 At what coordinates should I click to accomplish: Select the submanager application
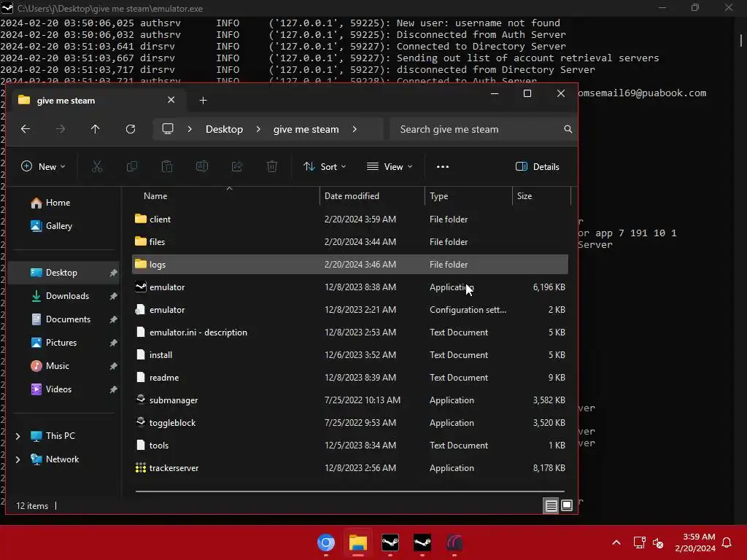pyautogui.click(x=350, y=400)
